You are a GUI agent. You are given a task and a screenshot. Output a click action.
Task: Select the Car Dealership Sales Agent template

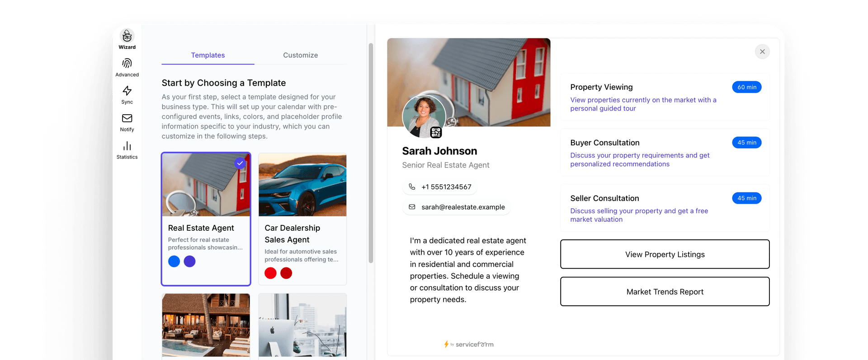point(302,219)
